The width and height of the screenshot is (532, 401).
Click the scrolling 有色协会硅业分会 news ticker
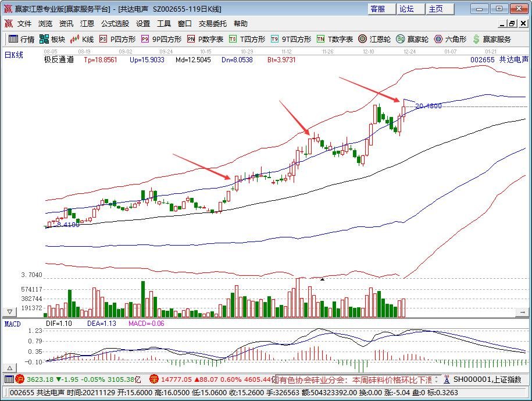tap(352, 379)
